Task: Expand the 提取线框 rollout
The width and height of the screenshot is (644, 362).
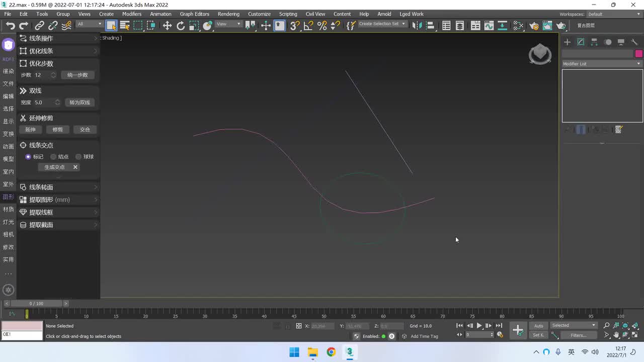Action: click(x=58, y=212)
